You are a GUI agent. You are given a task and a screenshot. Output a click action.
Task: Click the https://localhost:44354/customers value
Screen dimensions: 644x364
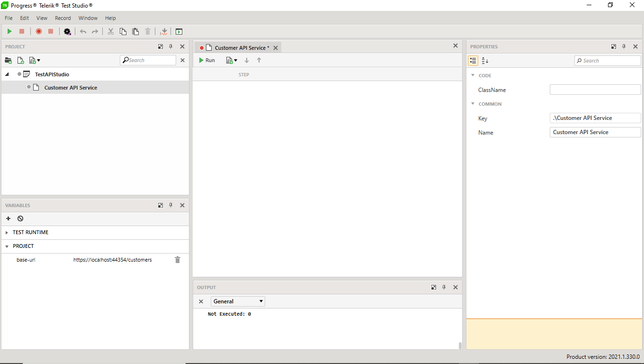click(x=113, y=260)
